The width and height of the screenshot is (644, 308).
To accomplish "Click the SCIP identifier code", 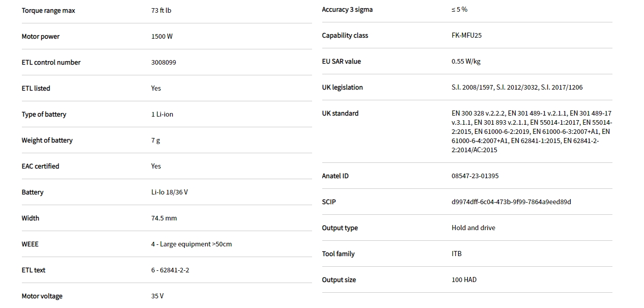I will tap(511, 202).
